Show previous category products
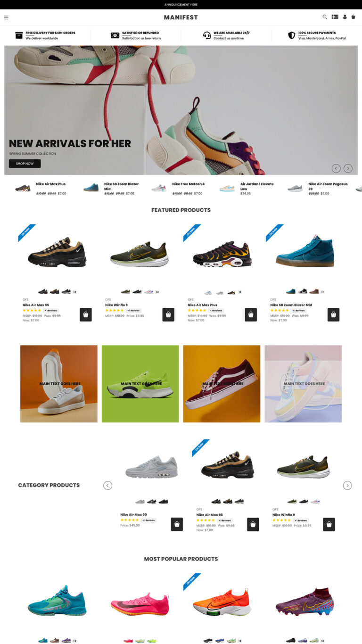 108,485
